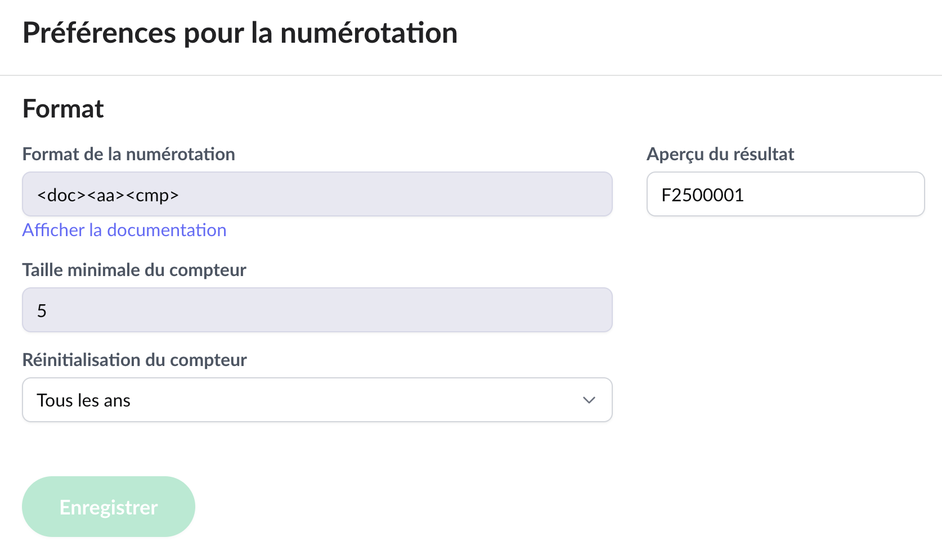Click the 'Format' section heading
This screenshot has height=560, width=942.
63,109
